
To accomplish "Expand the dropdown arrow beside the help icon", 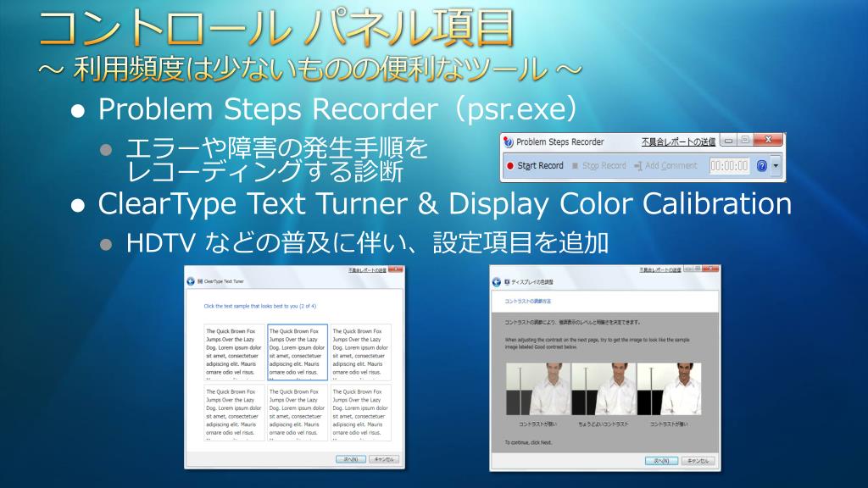I will click(776, 165).
